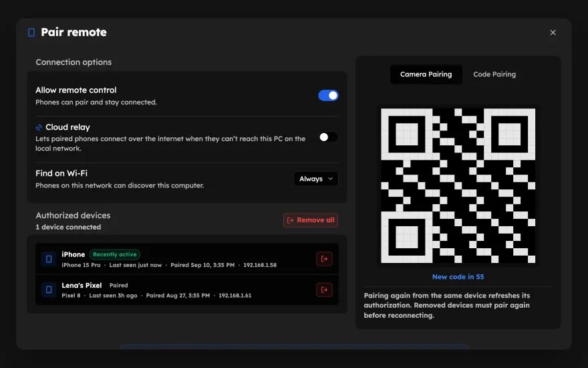Click the Remove all button
The width and height of the screenshot is (588, 368).
[x=311, y=220]
